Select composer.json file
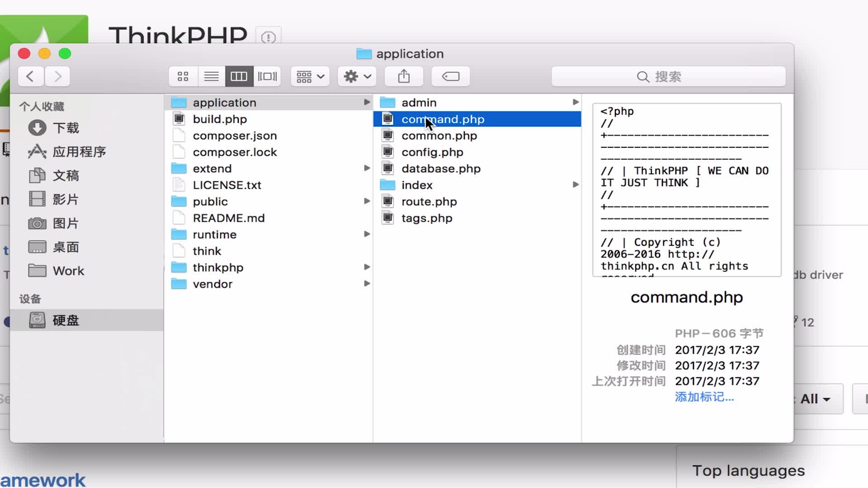The height and width of the screenshot is (488, 868). [269, 136]
